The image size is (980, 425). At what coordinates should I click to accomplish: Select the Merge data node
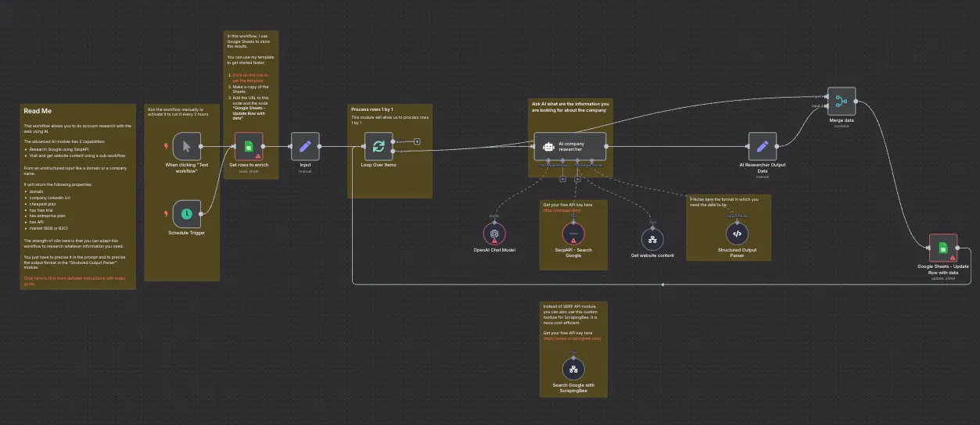(x=842, y=101)
